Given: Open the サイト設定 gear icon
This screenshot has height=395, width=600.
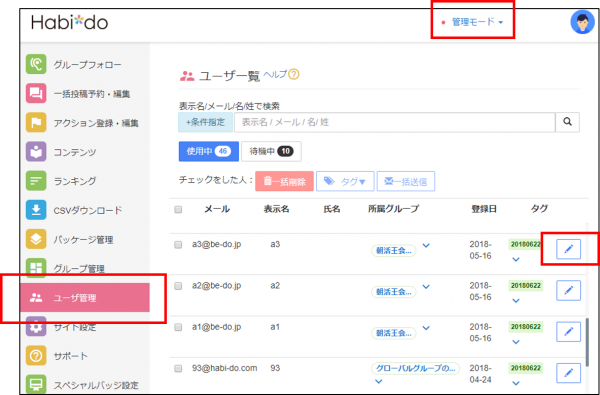Looking at the screenshot, I should click(x=36, y=326).
